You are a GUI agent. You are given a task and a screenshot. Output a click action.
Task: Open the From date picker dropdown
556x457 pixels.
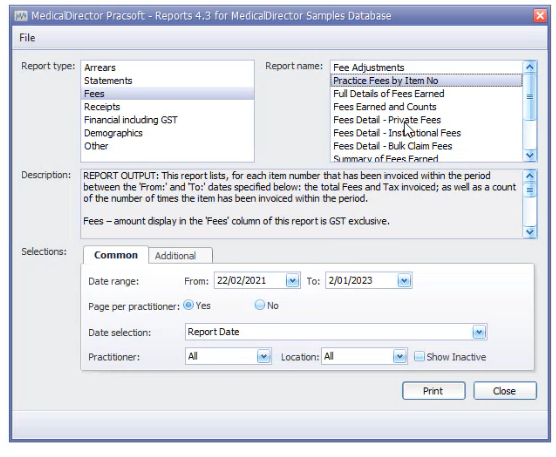tap(292, 281)
